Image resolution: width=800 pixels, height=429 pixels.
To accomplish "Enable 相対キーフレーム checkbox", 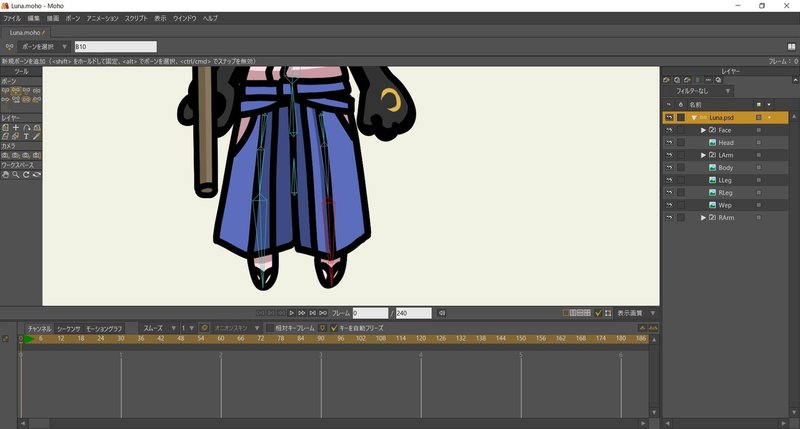I will coord(270,328).
